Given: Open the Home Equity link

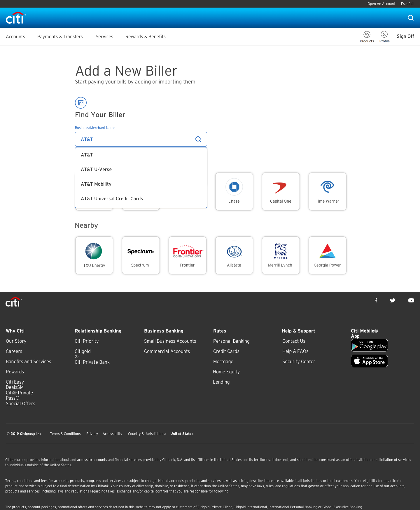Looking at the screenshot, I should coord(226,372).
